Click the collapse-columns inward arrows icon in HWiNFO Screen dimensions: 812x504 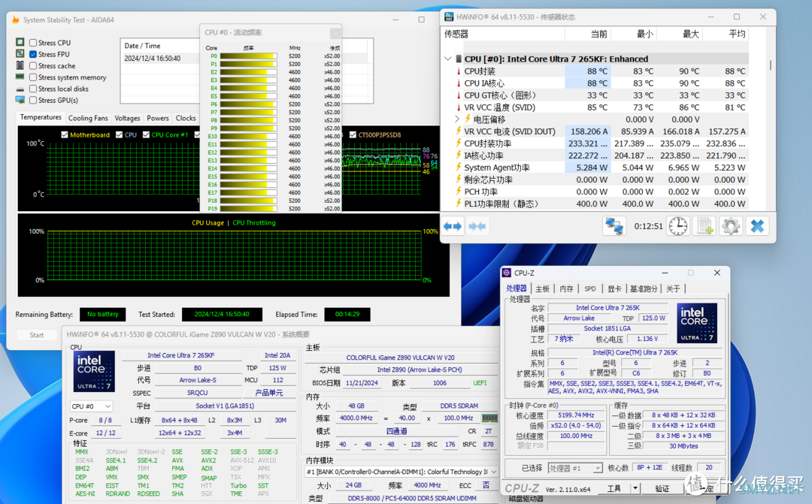477,226
